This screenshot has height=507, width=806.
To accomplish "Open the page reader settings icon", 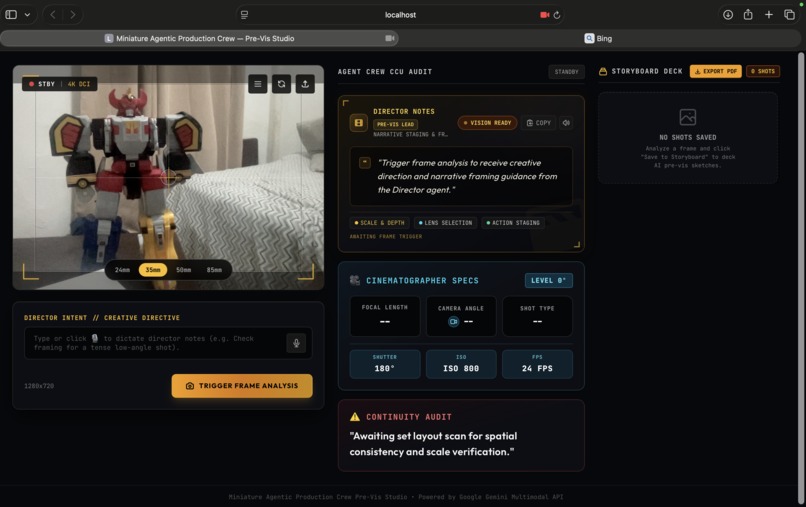I will tap(245, 15).
